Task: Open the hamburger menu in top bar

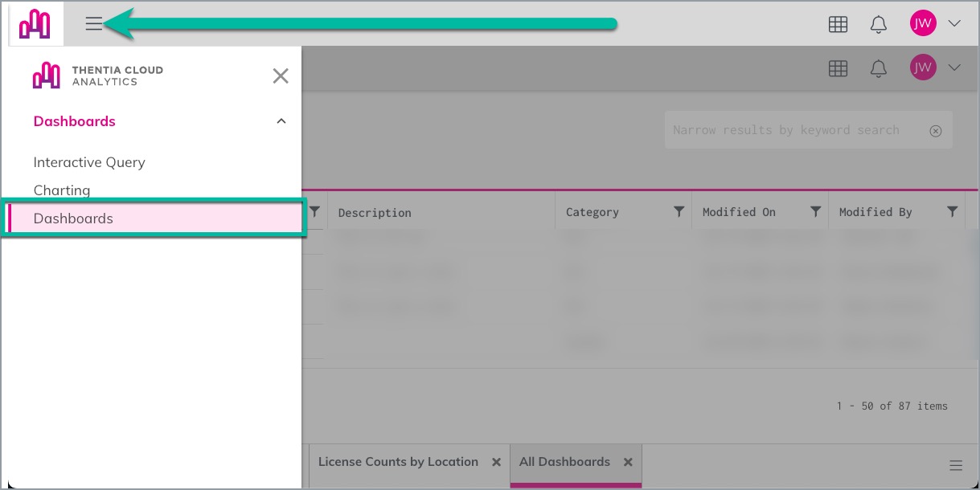Action: pyautogui.click(x=94, y=24)
